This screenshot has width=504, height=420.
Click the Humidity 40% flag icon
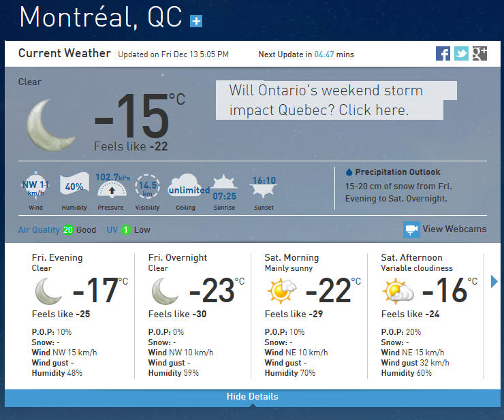[74, 184]
